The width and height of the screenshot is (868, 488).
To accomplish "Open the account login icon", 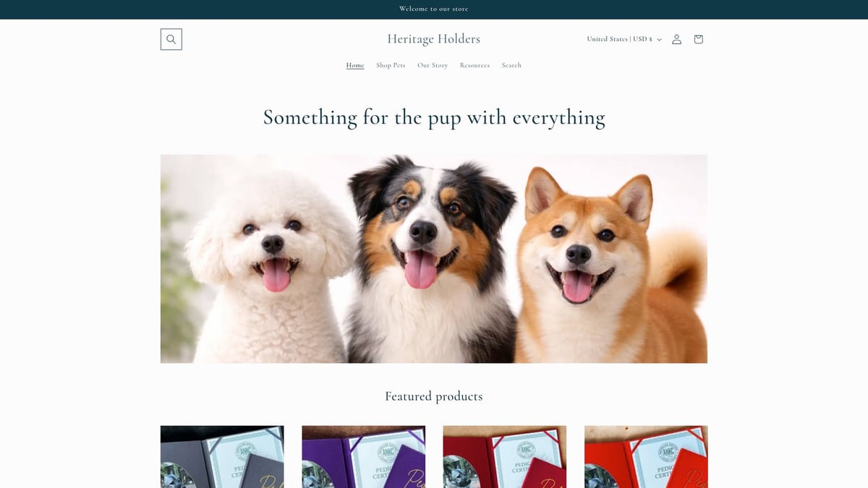I will tap(676, 39).
